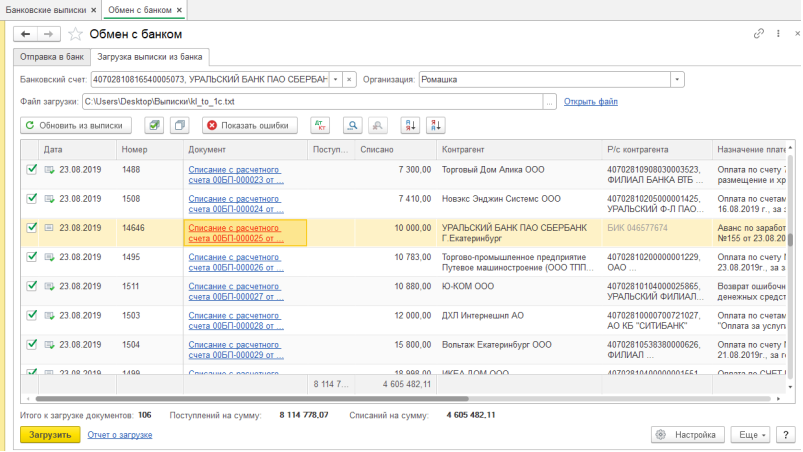
Task: Uncheck the row with number 1511
Action: pos(32,286)
